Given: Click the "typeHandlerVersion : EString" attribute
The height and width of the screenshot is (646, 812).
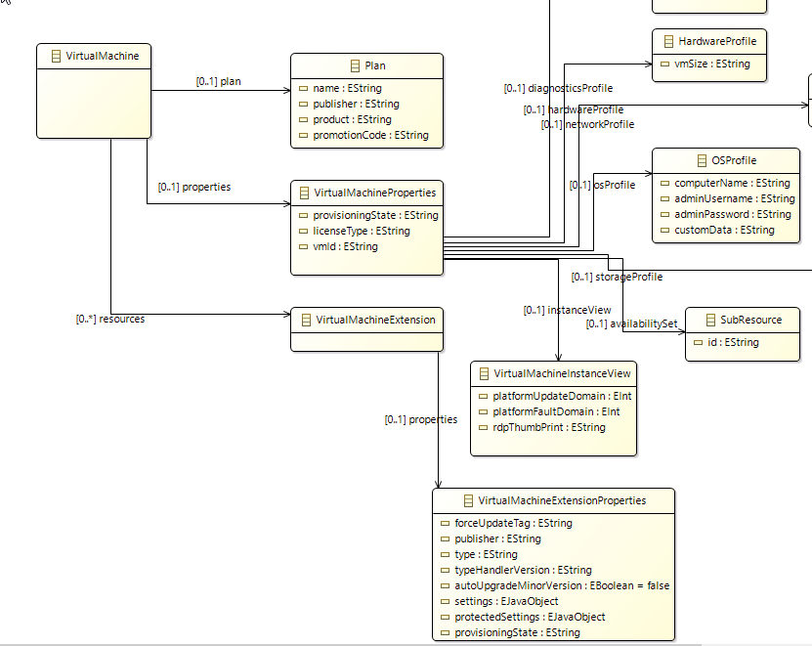Looking at the screenshot, I should pyautogui.click(x=523, y=571).
